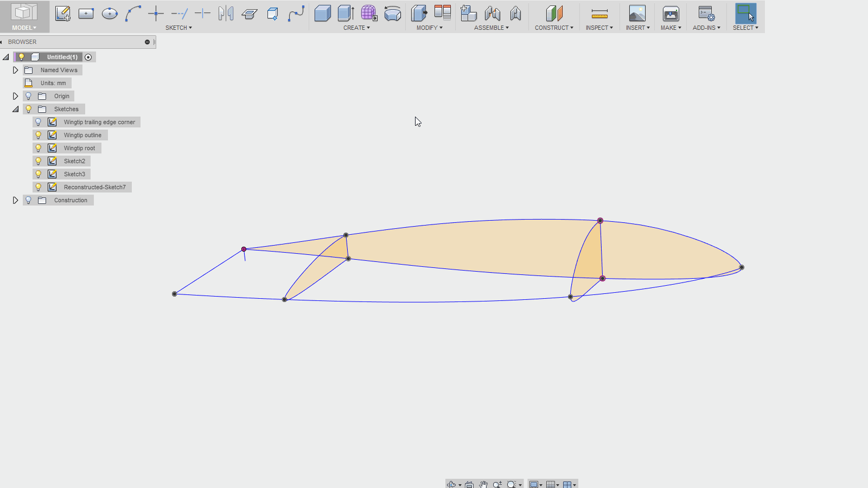868x488 pixels.
Task: Select Reconstructed-Sketch7 in the browser
Action: tap(94, 187)
